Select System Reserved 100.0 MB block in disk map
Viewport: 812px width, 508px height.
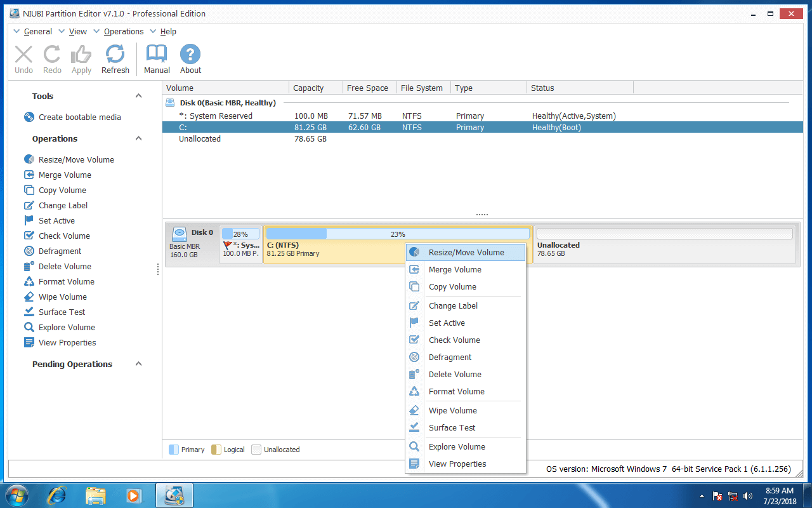240,244
